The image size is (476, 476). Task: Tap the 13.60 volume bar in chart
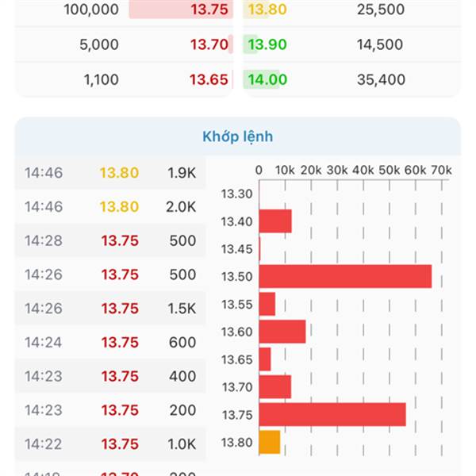coord(282,332)
